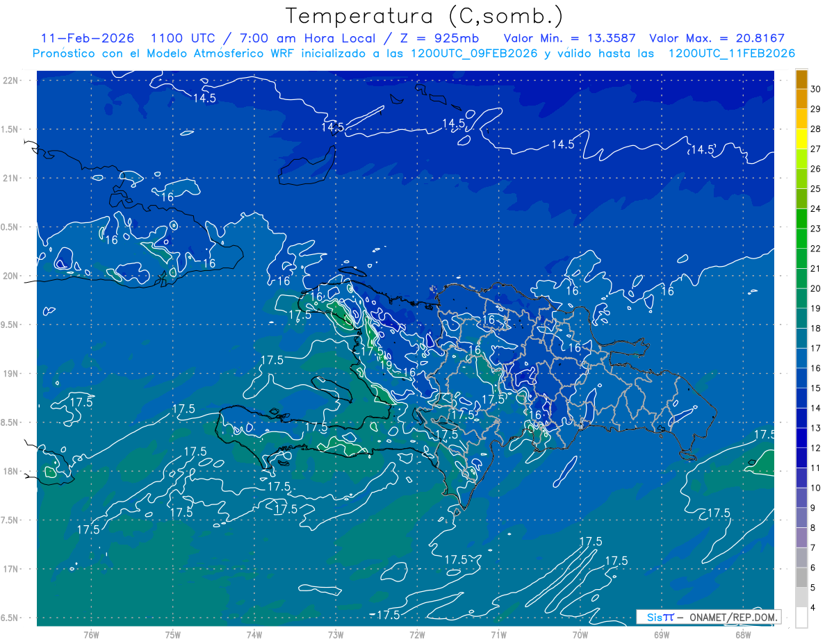Screen dimensions: 834x644
Task: Click the '18N' latitude axis label
Action: click(x=10, y=471)
